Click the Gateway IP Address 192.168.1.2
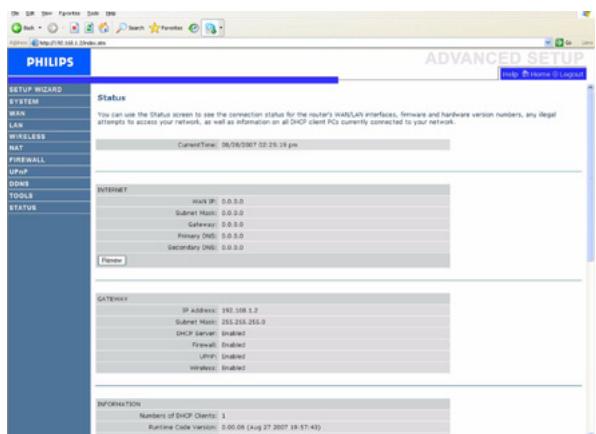Image resolution: width=596 pixels, height=434 pixels. click(x=239, y=310)
